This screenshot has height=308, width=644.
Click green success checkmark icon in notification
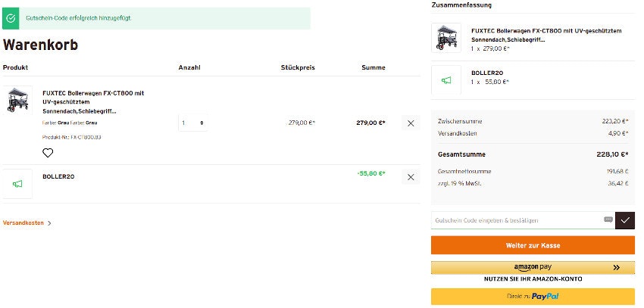point(11,17)
